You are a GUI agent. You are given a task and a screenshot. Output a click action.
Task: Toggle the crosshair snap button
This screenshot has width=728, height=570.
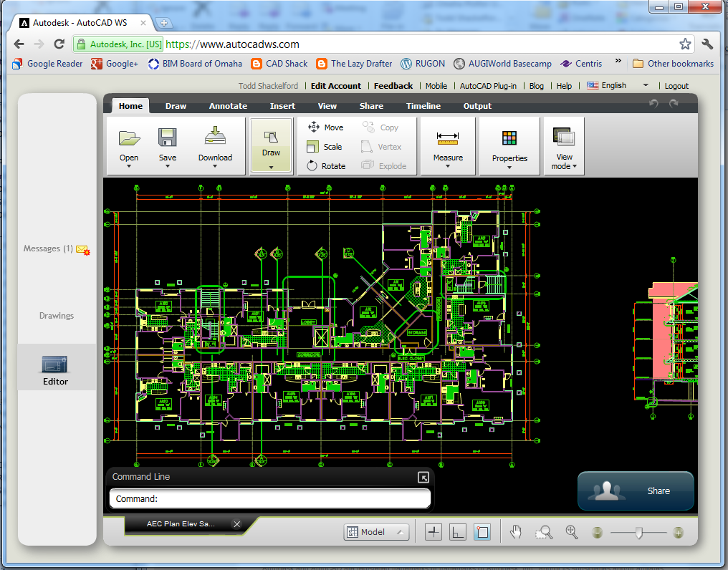434,532
